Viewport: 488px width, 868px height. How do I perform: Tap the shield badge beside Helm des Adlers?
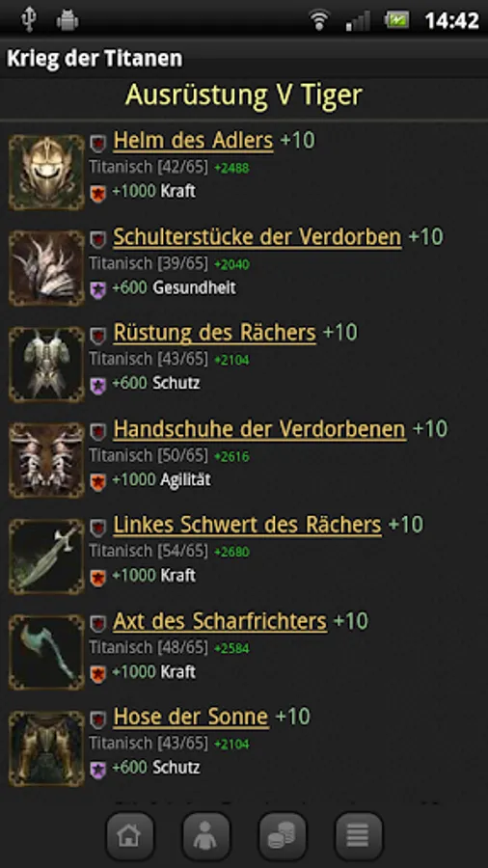[98, 144]
